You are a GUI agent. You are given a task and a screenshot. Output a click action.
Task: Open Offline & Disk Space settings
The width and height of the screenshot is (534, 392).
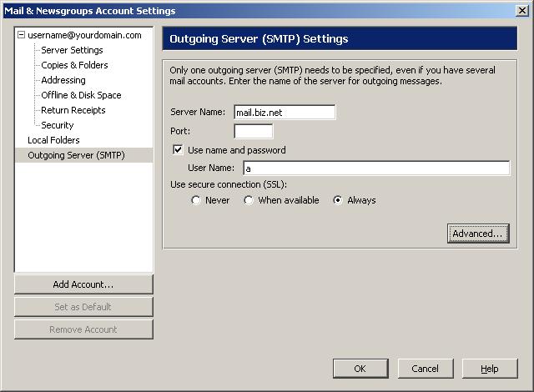(81, 95)
